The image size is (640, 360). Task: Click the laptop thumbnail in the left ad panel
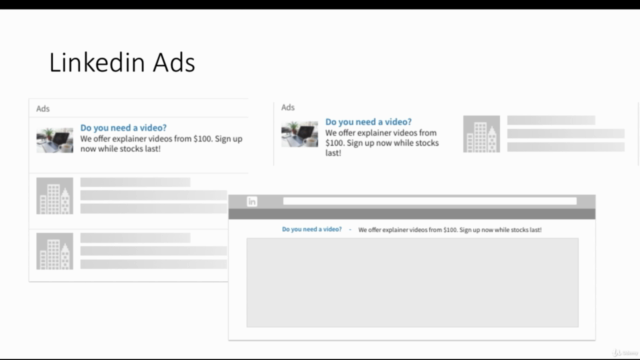coord(55,140)
